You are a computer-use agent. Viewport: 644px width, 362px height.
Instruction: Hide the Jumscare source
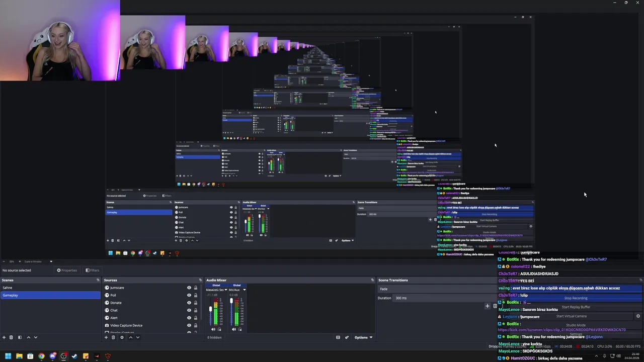coord(189,288)
